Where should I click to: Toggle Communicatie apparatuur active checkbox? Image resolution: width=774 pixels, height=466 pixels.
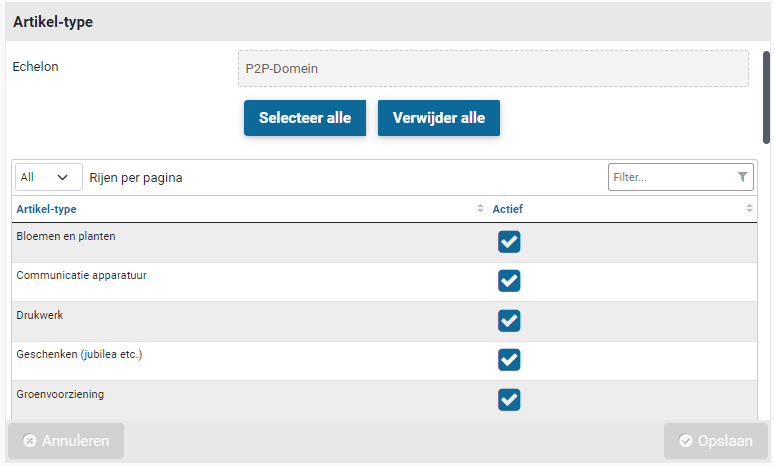[x=509, y=281]
